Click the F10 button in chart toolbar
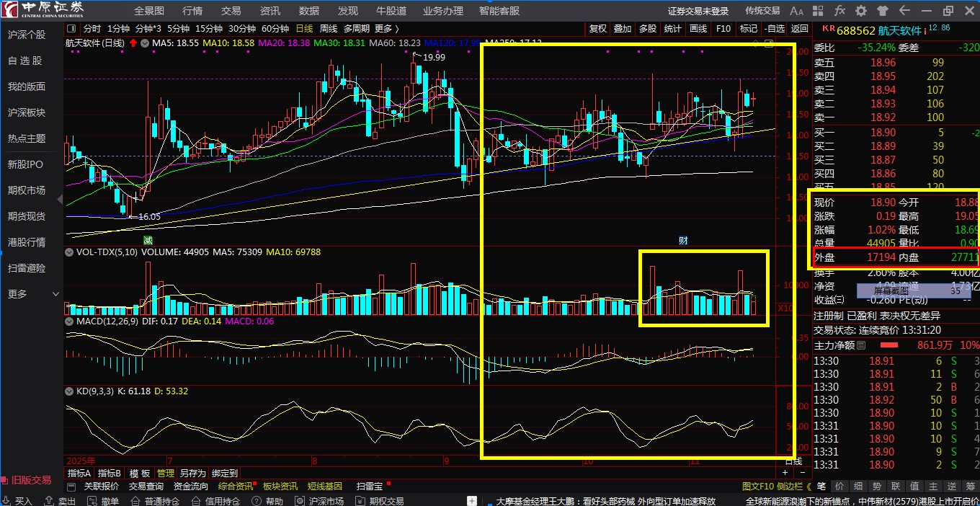The width and height of the screenshot is (980, 506). click(723, 29)
